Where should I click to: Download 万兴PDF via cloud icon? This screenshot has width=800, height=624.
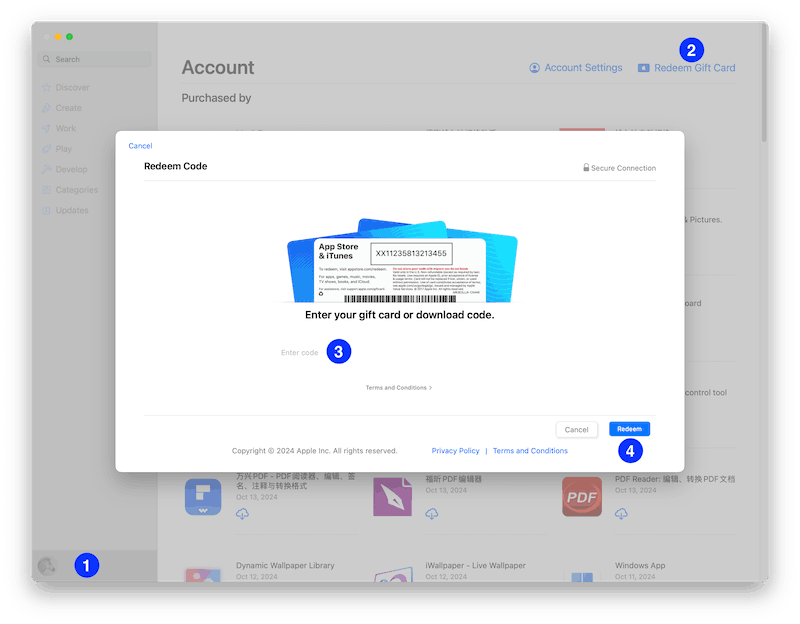pos(243,514)
